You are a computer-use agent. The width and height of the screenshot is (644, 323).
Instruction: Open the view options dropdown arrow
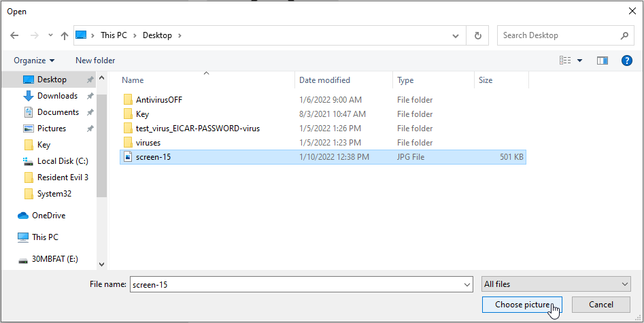[x=579, y=61]
